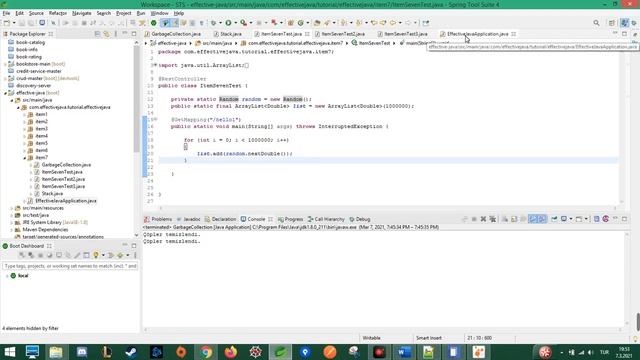Click the Writable status bar entry

[371, 338]
